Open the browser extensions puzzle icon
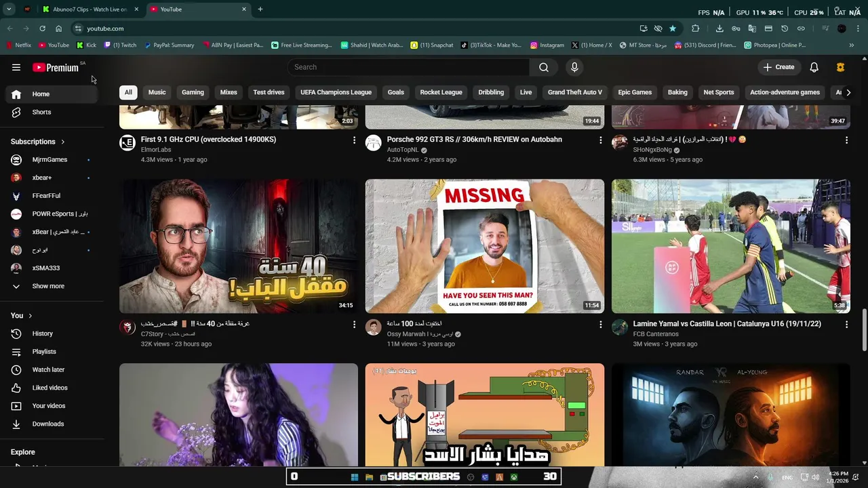This screenshot has width=868, height=488. tap(695, 28)
